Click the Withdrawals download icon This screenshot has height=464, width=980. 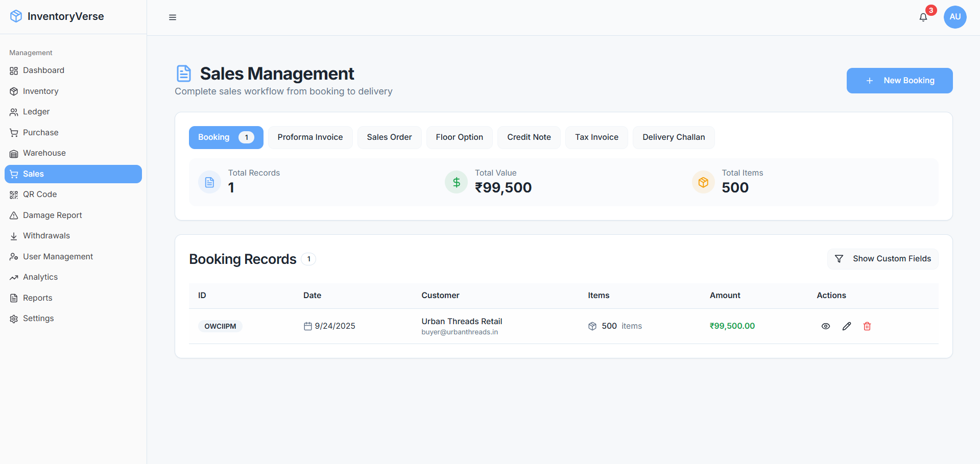[x=14, y=235]
